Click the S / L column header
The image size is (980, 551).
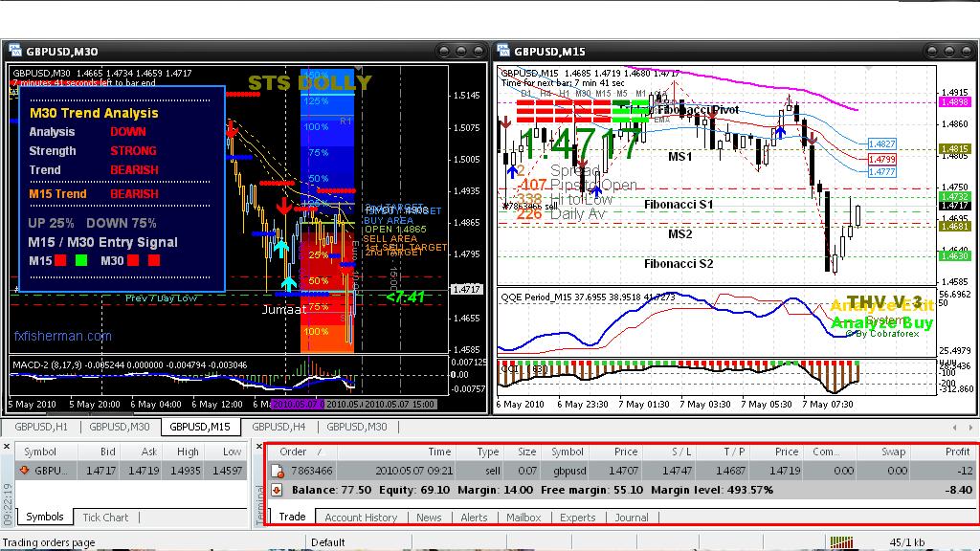point(671,452)
